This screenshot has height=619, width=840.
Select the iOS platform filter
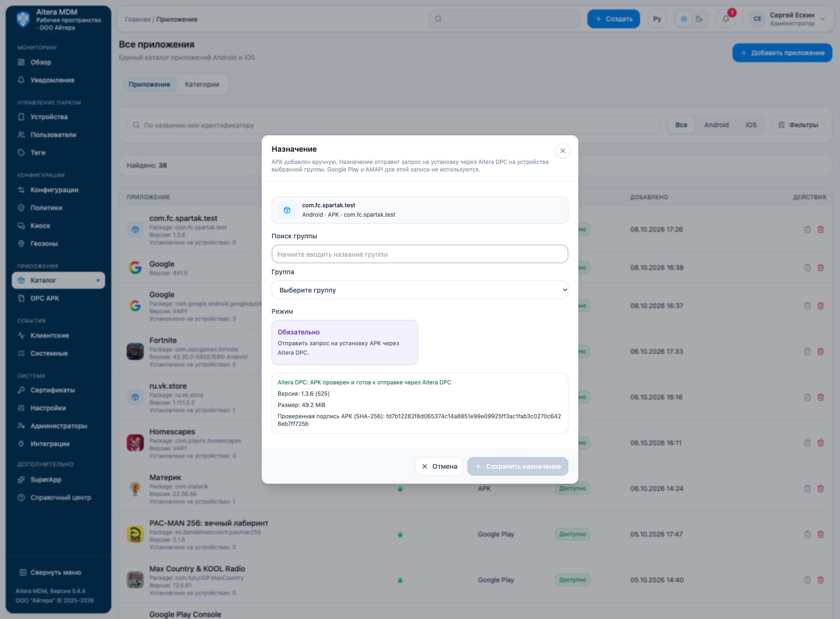coord(751,125)
